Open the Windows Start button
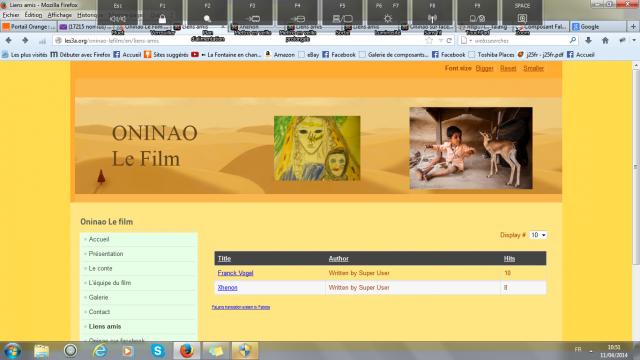The height and width of the screenshot is (360, 640). (12, 351)
